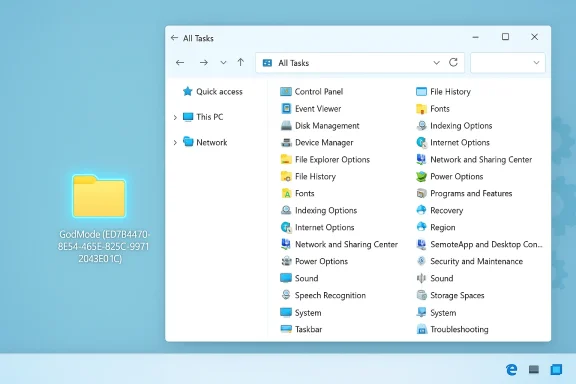Open the recent locations dropdown chevron
The image size is (576, 384).
point(223,63)
